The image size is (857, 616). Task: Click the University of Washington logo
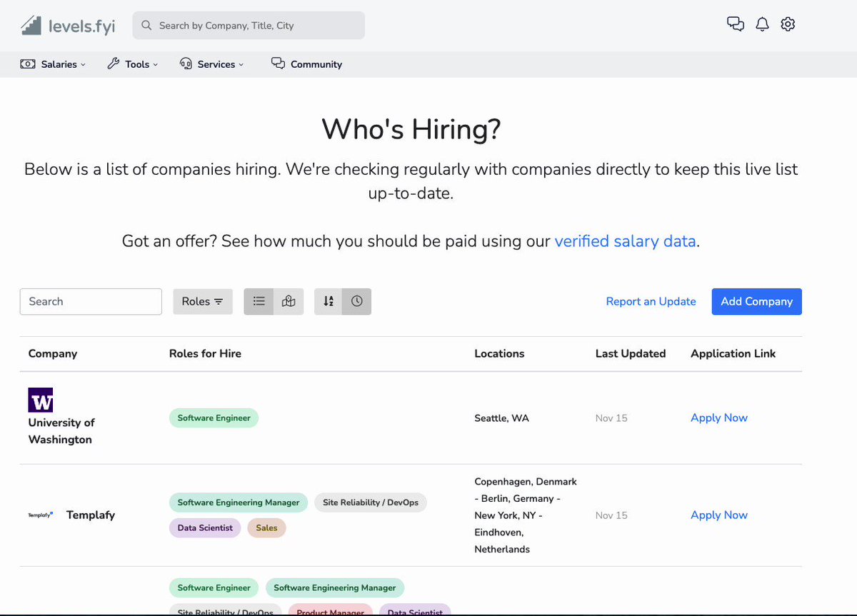(x=41, y=400)
